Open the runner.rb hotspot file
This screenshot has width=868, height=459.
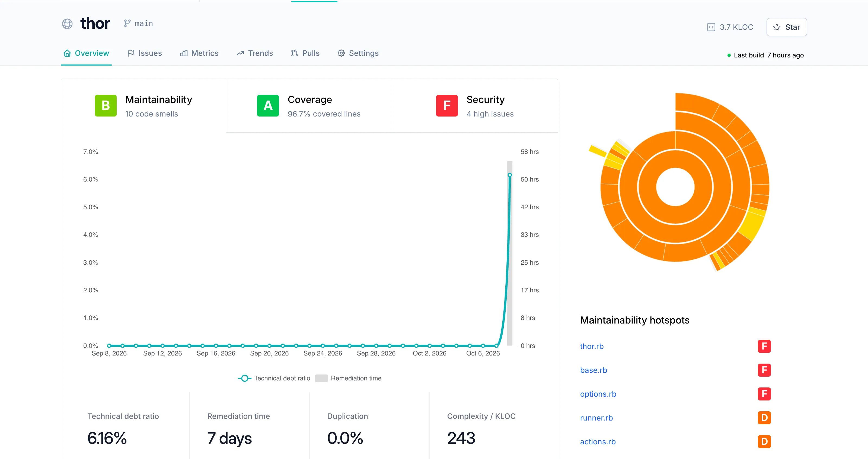(596, 418)
